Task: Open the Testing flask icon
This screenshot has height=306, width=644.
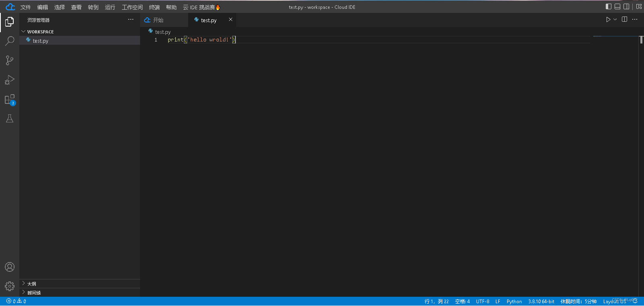Action: [10, 118]
